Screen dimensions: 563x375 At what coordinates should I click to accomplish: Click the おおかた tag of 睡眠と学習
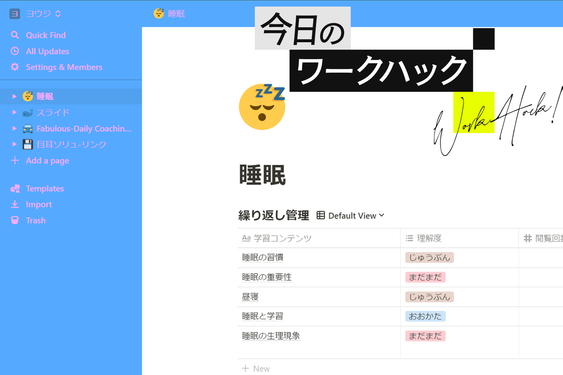click(x=425, y=316)
